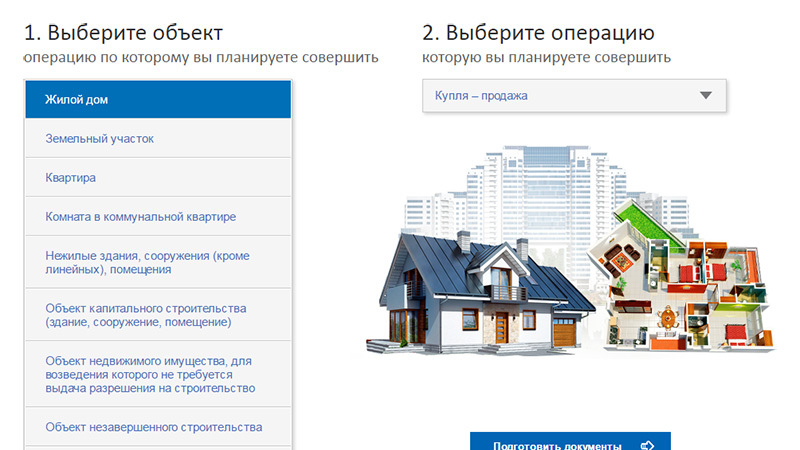Click the '2. Выберите операцию' heading
Screen dimensions: 800x450
[x=539, y=31]
